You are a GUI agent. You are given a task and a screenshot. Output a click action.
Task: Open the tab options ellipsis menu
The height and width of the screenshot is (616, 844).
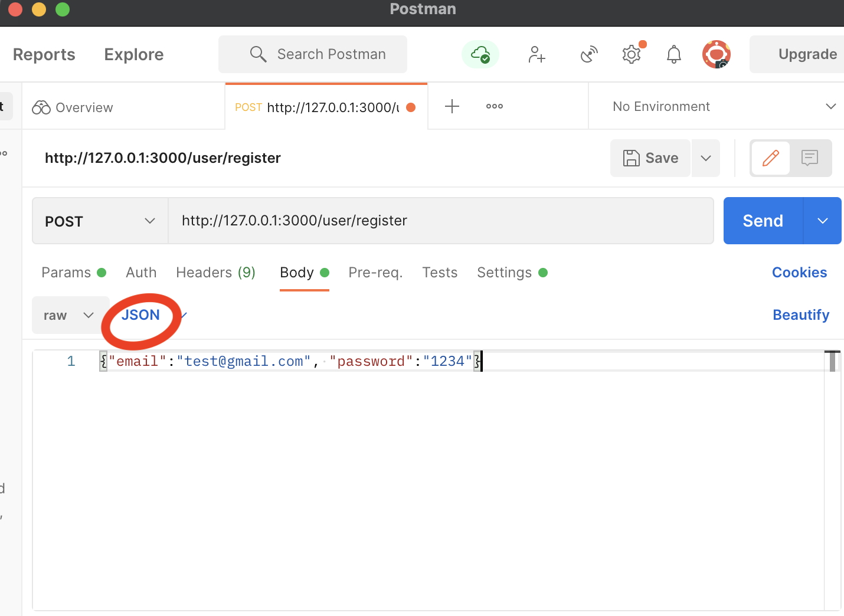click(x=495, y=106)
